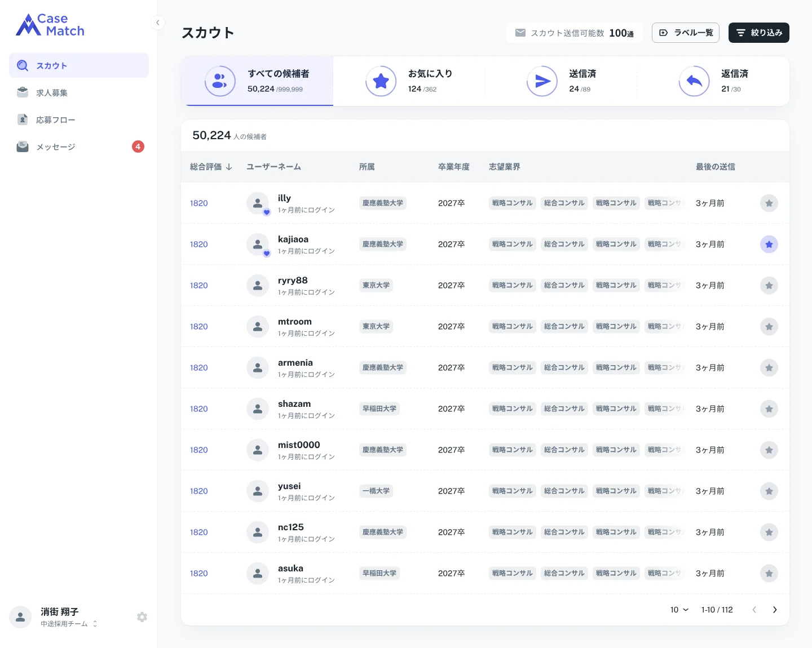Unfavorite kajiaoa via the blue star
This screenshot has width=812, height=648.
pyautogui.click(x=769, y=244)
